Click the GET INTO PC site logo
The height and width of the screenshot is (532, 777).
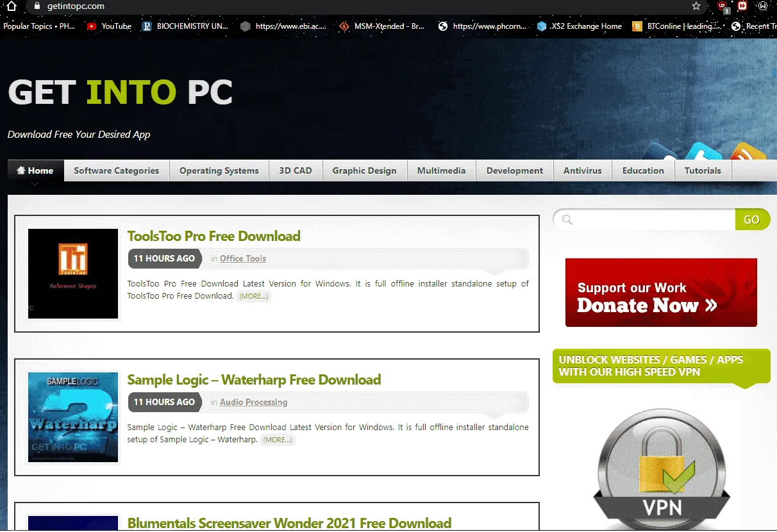[121, 92]
